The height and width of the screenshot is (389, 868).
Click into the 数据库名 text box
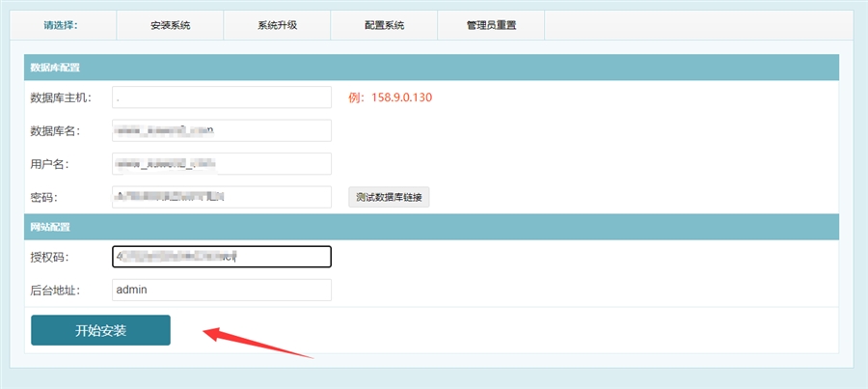(221, 130)
